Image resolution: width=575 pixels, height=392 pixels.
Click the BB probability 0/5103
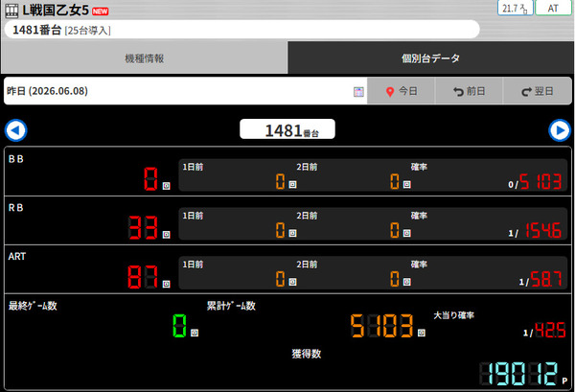535,181
